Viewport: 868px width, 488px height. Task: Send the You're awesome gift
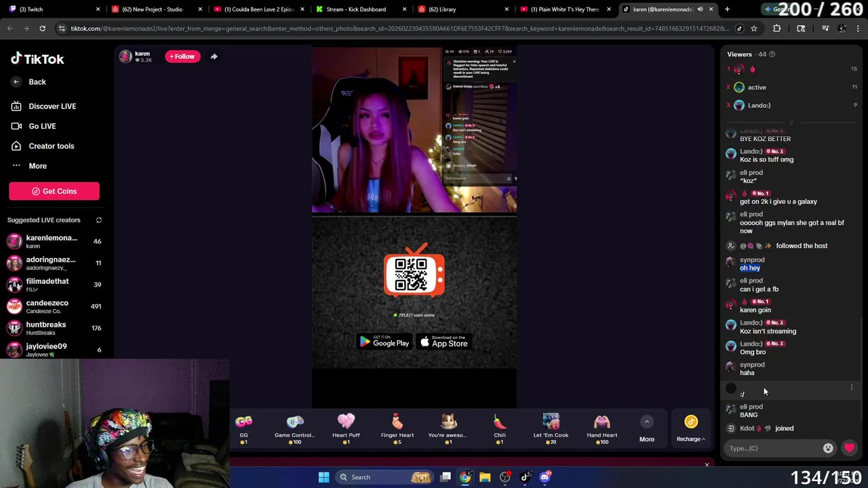coord(448,429)
